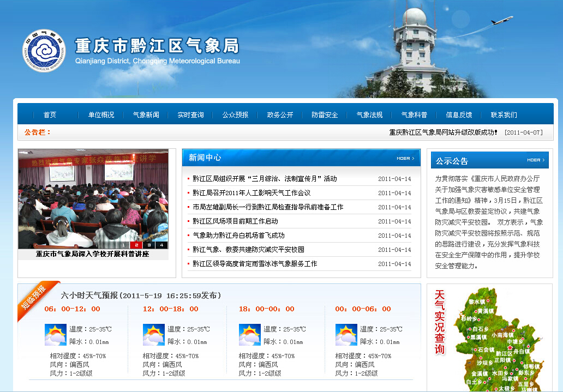This screenshot has width=563, height=392.
Task: Switch slideshow to image 4
Action: click(161, 245)
